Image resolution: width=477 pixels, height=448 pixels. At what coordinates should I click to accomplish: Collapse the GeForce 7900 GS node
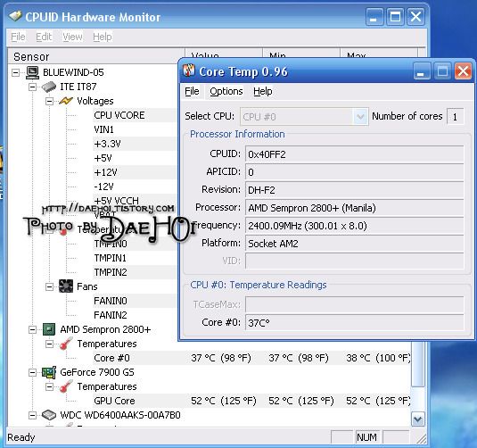tap(32, 372)
